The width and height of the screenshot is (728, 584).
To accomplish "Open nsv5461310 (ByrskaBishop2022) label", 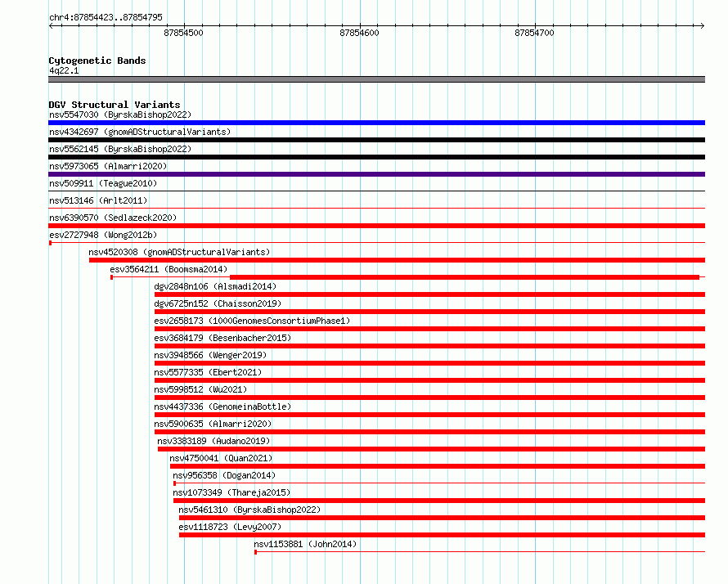I will click(249, 510).
